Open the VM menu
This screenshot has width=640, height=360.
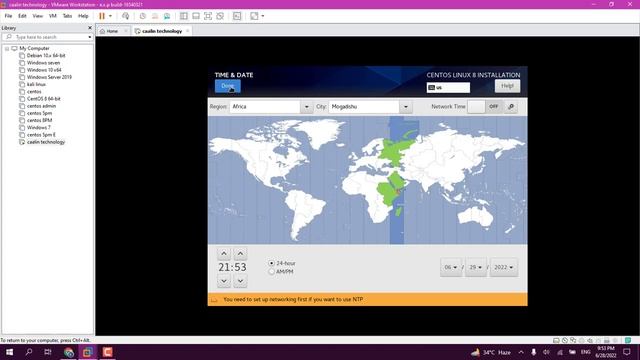click(x=53, y=16)
